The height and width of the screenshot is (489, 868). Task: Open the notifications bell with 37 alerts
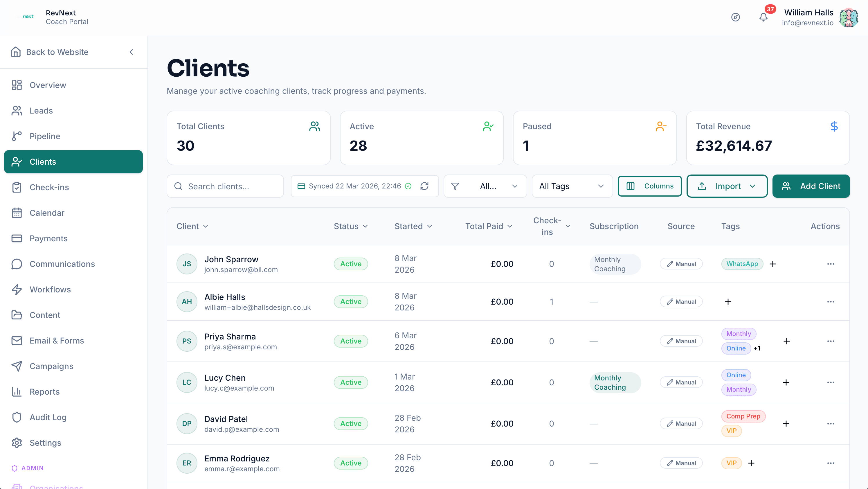click(x=763, y=17)
